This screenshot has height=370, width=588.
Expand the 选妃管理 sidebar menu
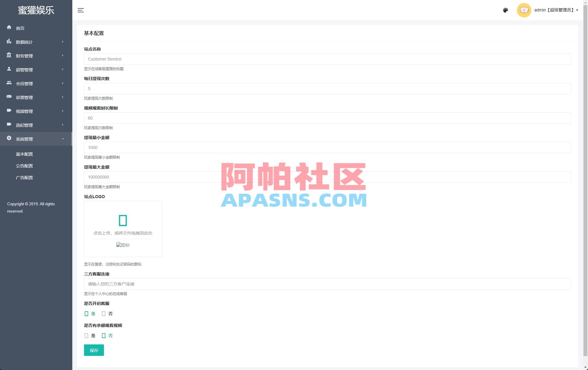point(24,125)
